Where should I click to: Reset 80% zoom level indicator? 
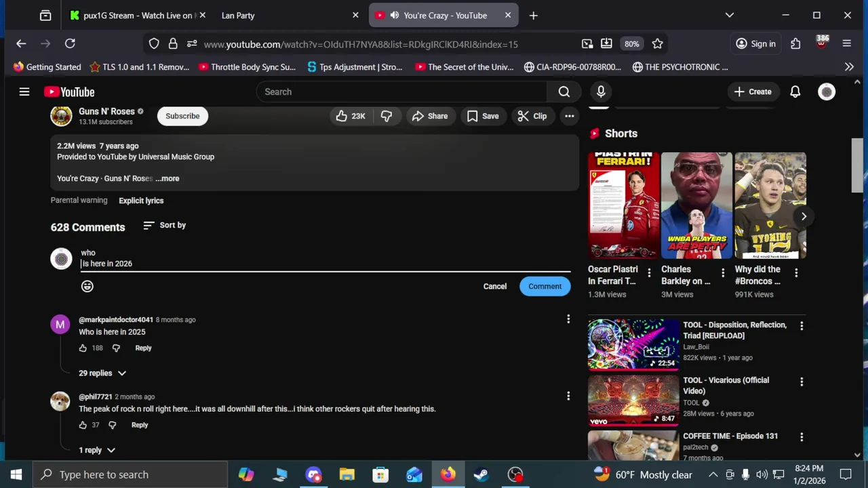(x=632, y=44)
